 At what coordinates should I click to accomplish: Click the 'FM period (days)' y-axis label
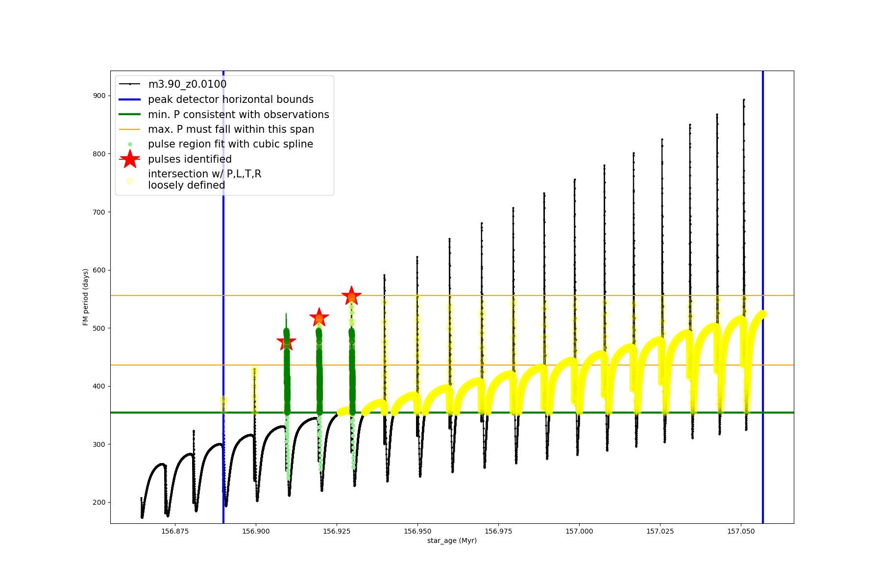pos(86,297)
